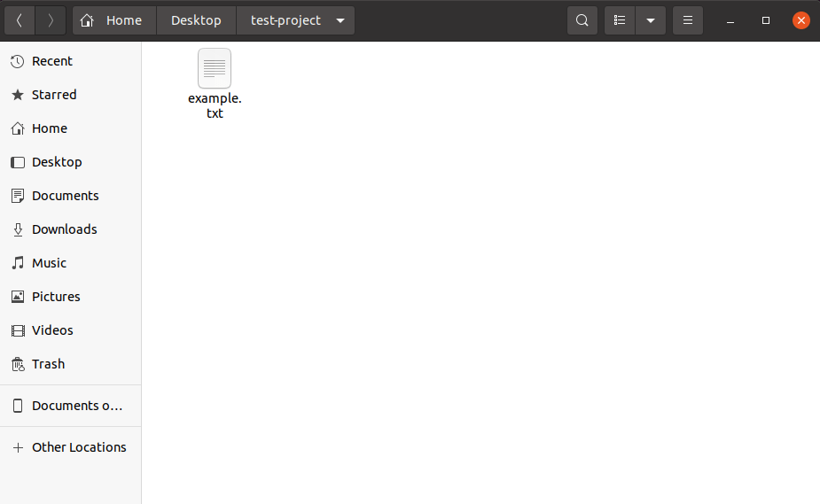Go to Home in the sidebar
The height and width of the screenshot is (504, 820).
coord(71,128)
